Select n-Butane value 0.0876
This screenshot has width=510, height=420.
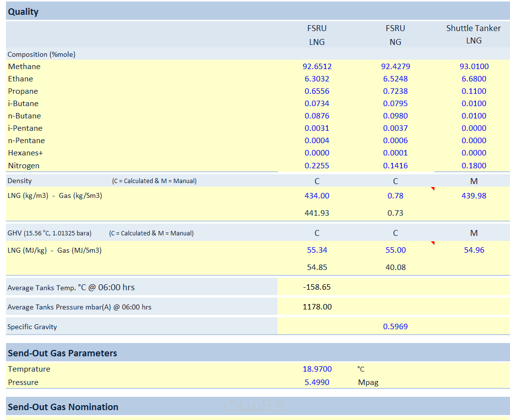317,115
